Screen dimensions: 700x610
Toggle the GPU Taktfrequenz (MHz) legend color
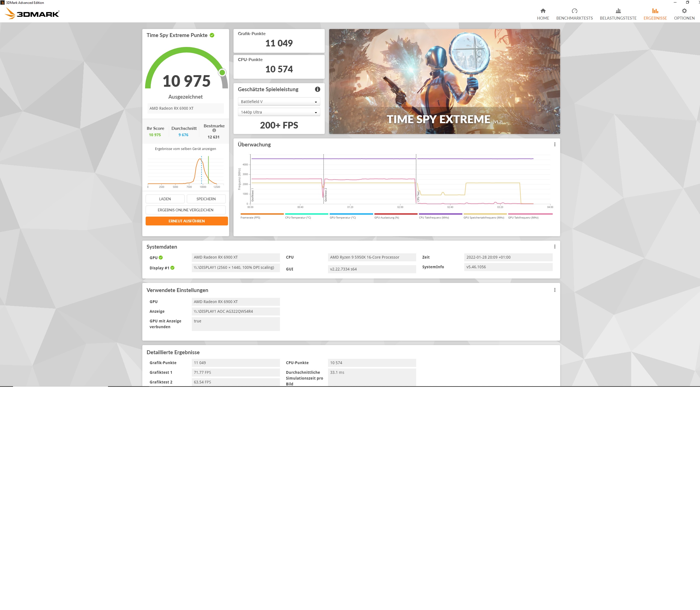(x=530, y=214)
